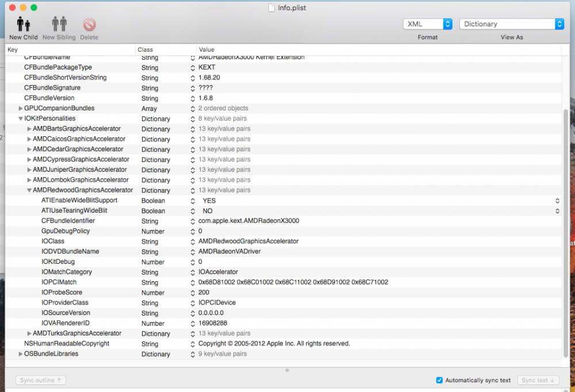Click Boolean class of ATIUseTearingWideBlit

point(154,211)
